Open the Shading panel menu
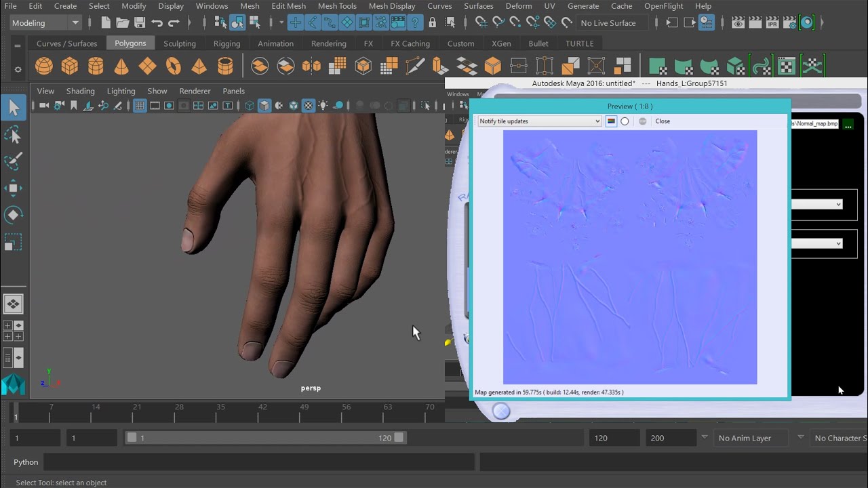 80,91
